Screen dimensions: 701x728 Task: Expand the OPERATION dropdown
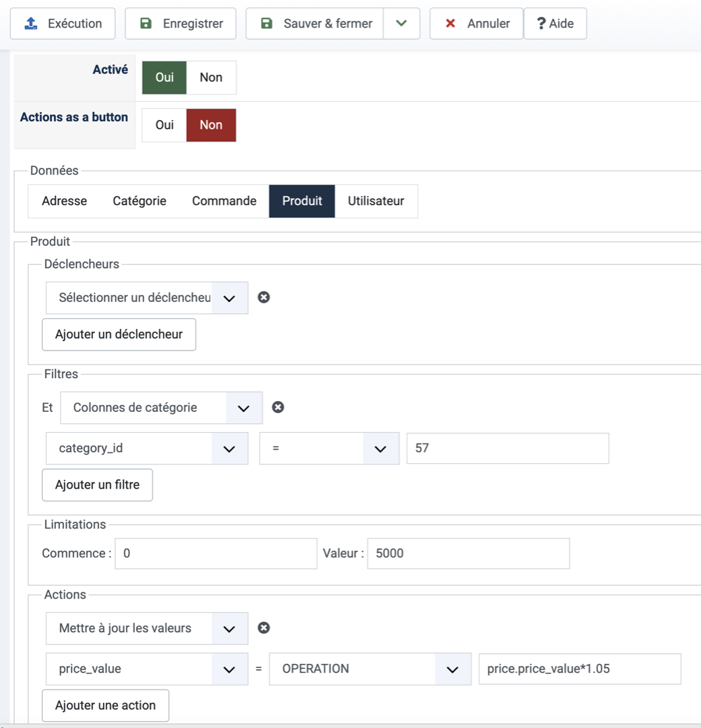[370, 669]
